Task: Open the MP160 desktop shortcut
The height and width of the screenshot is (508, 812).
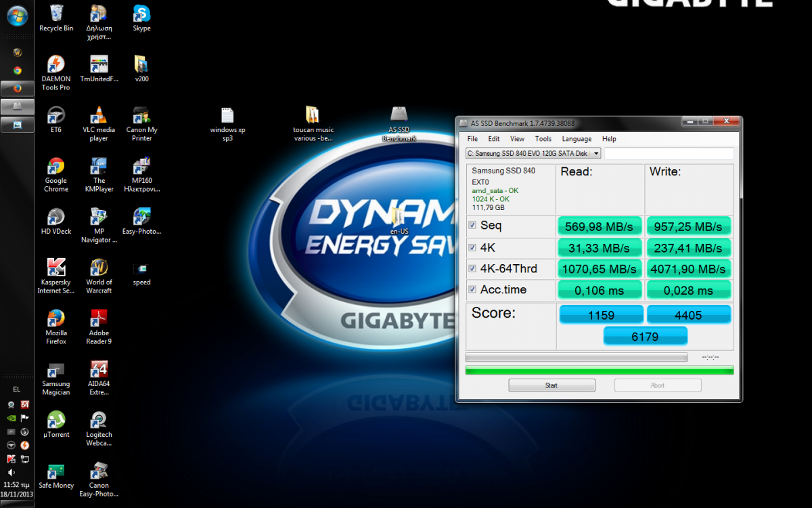Action: click(x=141, y=175)
